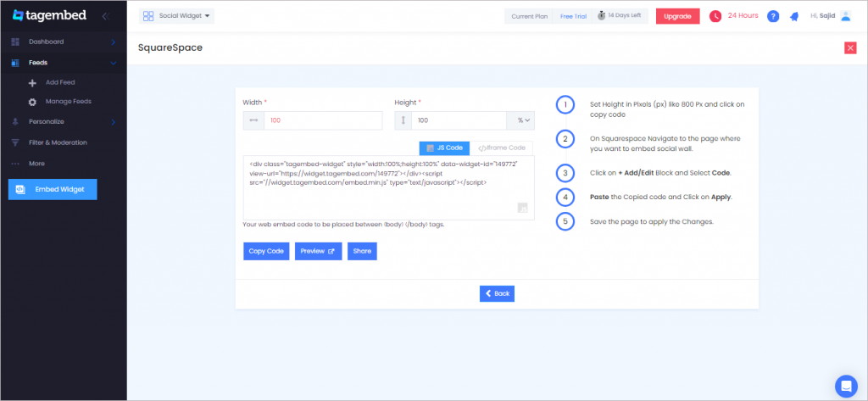
Task: Click the filter funnel icon
Action: tap(15, 143)
